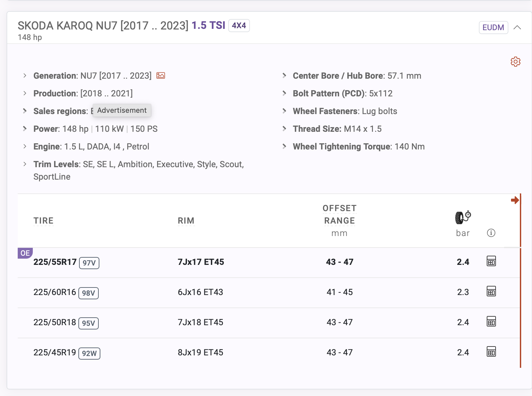Collapse the Skoda Karoq 1.5 TSI card
Image resolution: width=532 pixels, height=396 pixels.
click(517, 28)
